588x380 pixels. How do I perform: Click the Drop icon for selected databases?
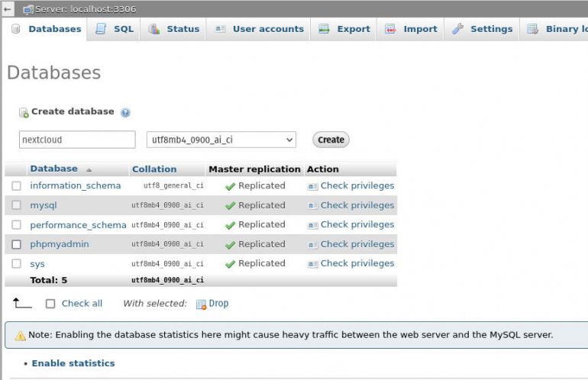[201, 304]
